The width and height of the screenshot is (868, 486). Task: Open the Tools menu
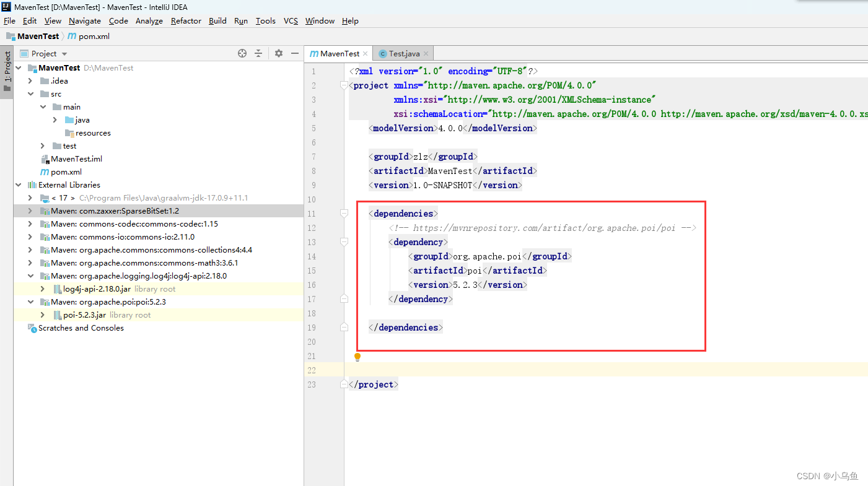[265, 21]
